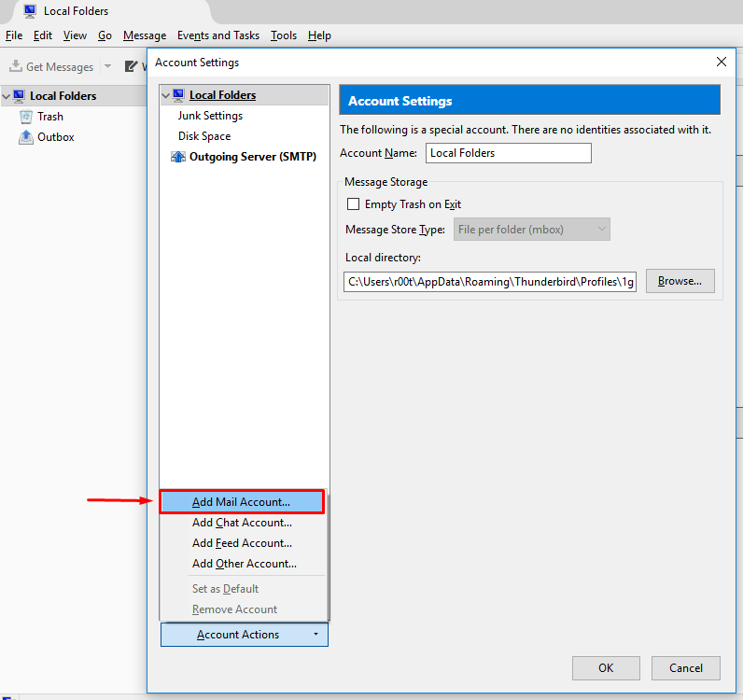Open the View menu
The image size is (743, 700).
75,35
